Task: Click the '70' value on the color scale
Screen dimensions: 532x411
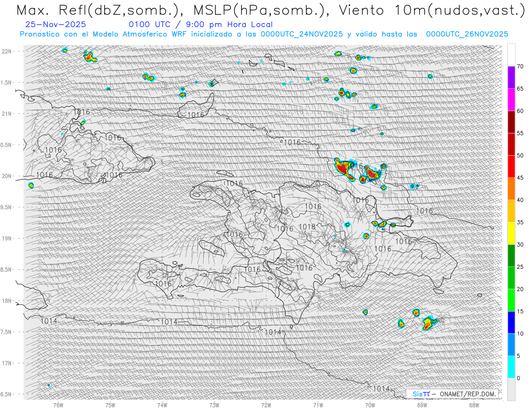Action: coord(520,67)
